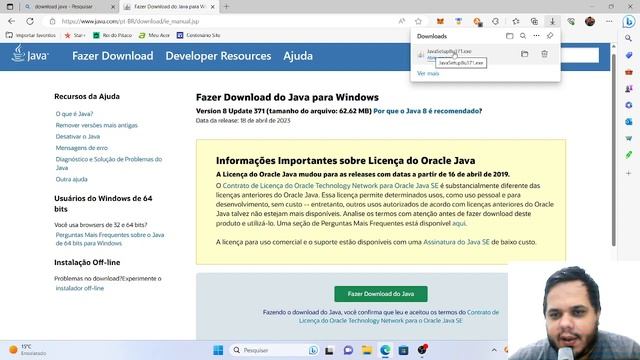
Task: Open a new browser tab
Action: [x=227, y=7]
